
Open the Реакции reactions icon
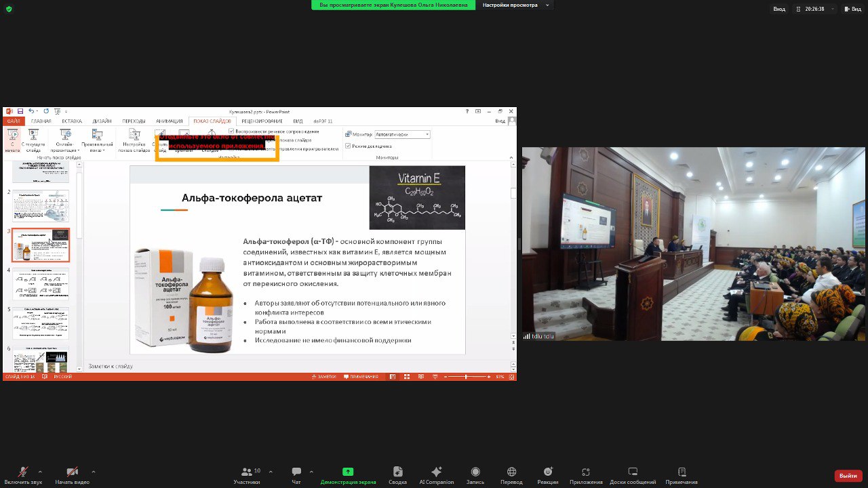point(548,472)
